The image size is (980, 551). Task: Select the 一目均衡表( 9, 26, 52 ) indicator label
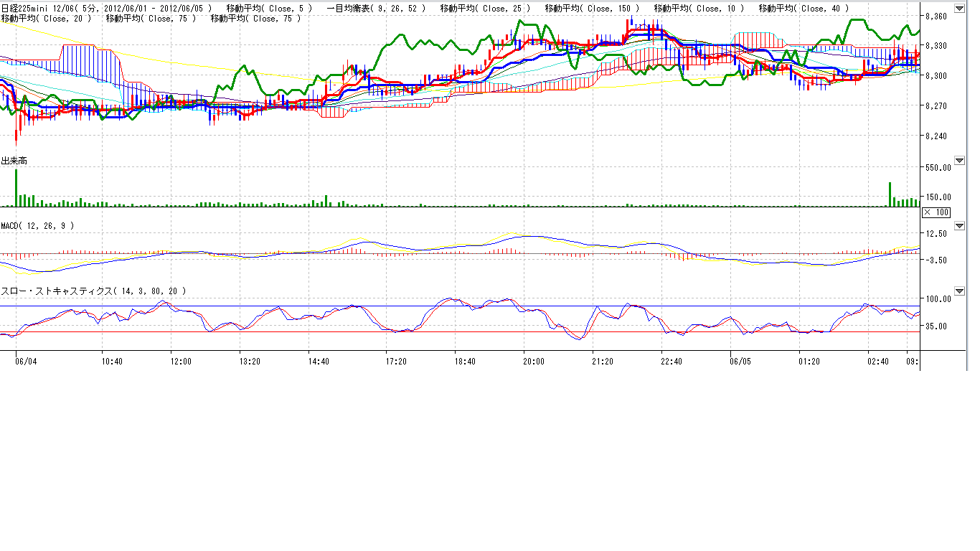pos(376,9)
